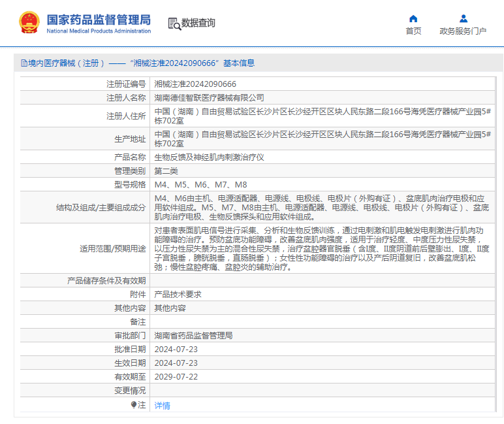Go to the 数据查询 text label
The height and width of the screenshot is (424, 504).
point(198,23)
